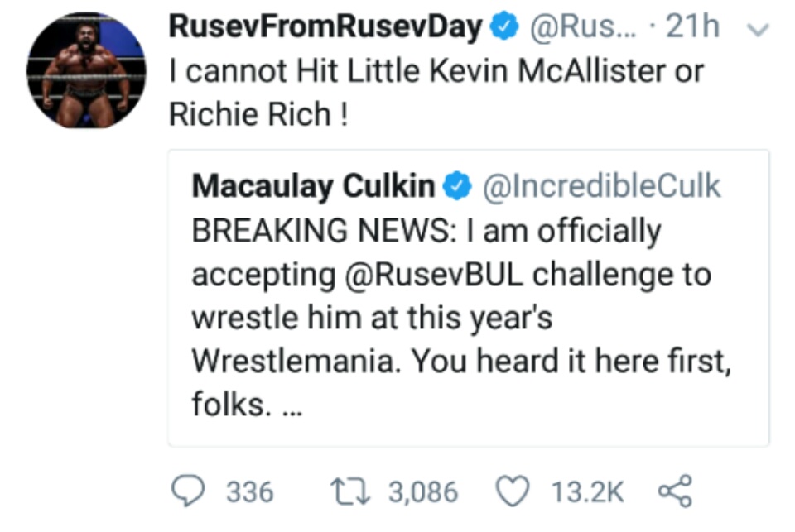Screen dimensions: 795x532
Task: Click the 336 replies count
Action: [250, 492]
